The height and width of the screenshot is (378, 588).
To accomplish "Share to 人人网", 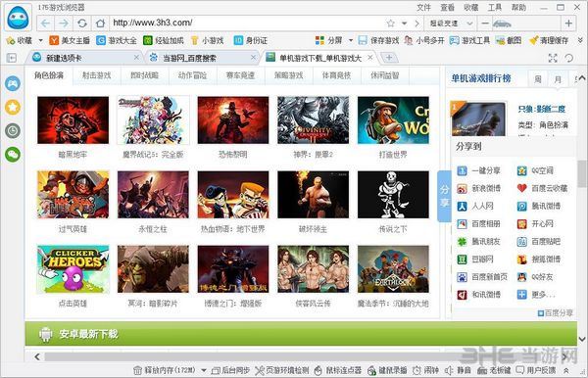I will coord(474,206).
